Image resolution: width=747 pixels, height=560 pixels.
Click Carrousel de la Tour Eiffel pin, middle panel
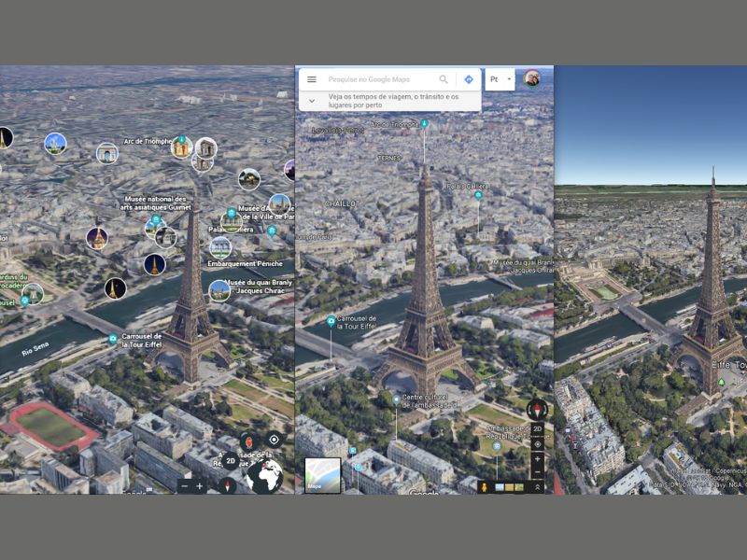coord(331,321)
